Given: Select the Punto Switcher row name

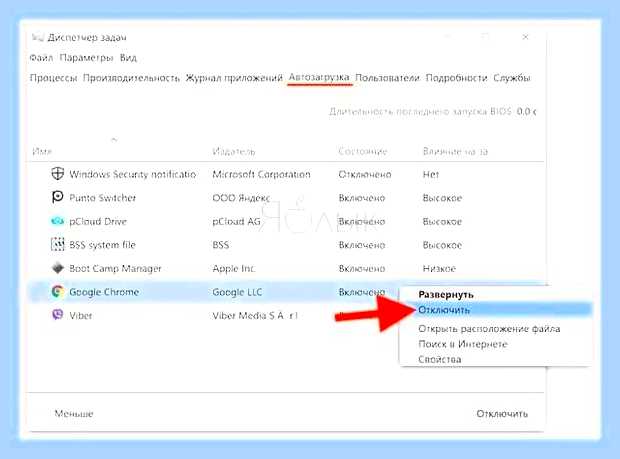Looking at the screenshot, I should coord(102,198).
